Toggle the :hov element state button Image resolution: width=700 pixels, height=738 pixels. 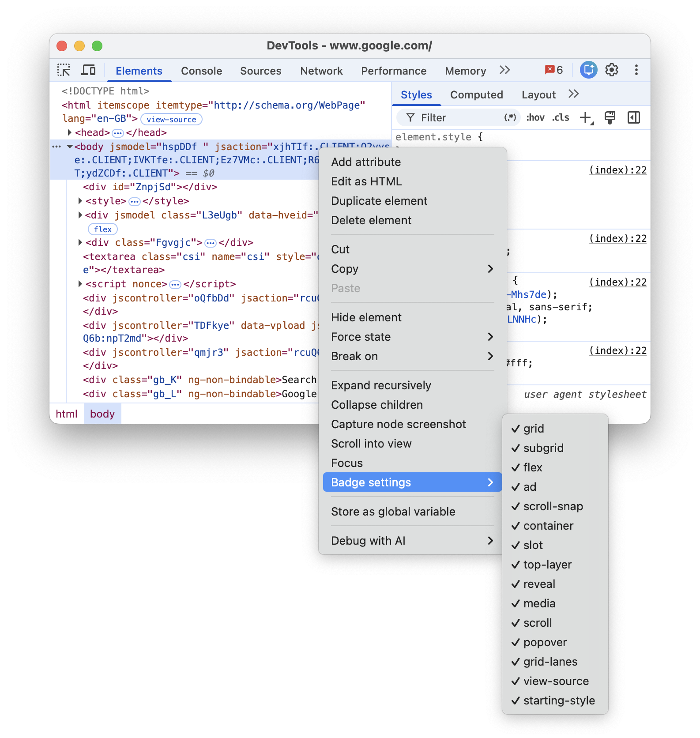[535, 117]
